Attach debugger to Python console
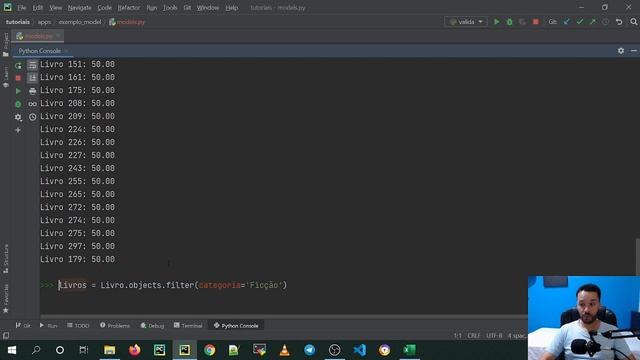640x360 pixels. [18, 104]
